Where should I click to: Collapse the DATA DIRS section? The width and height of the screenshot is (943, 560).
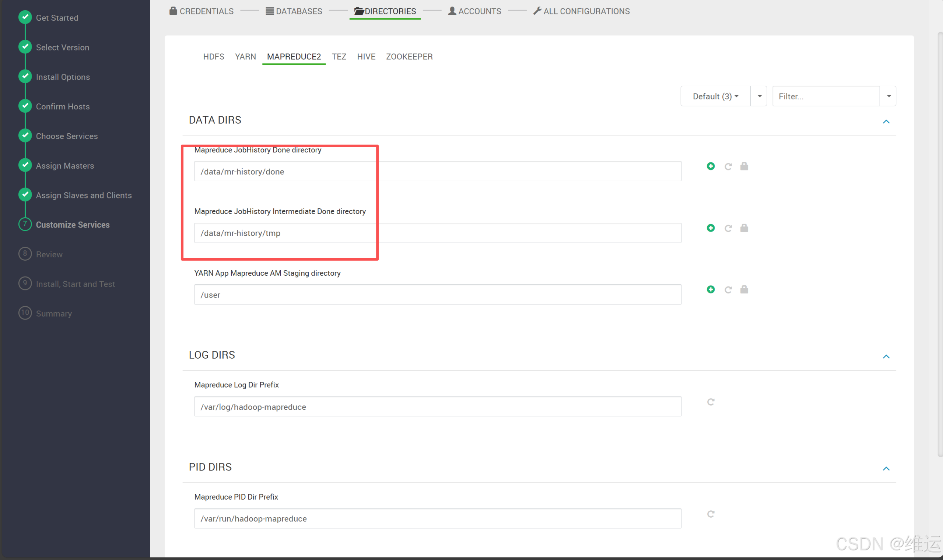tap(886, 121)
